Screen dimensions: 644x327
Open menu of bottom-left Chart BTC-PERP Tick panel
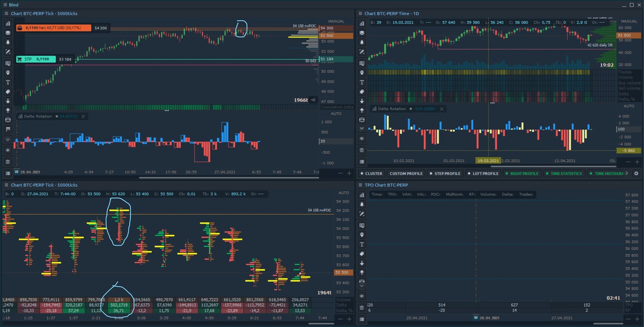click(x=6, y=185)
